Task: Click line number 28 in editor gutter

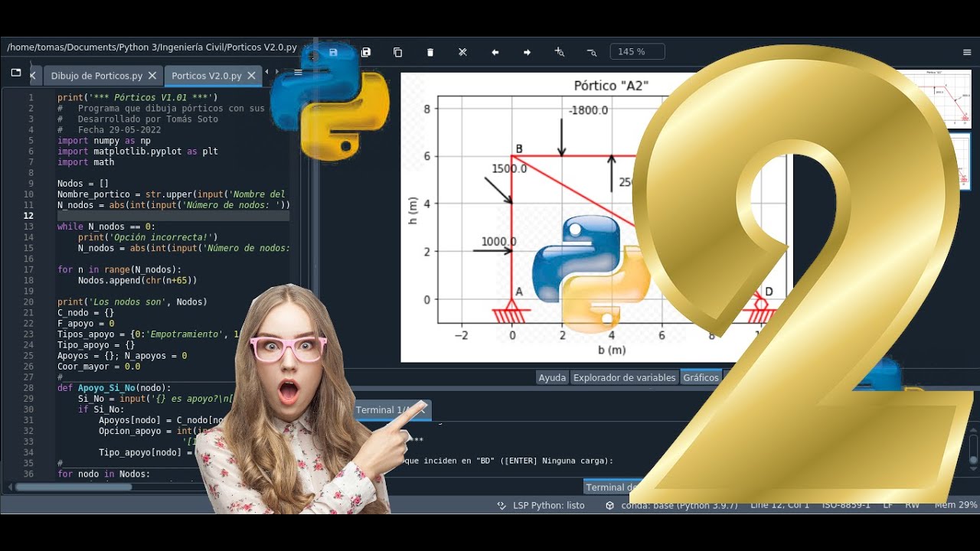Action: pos(29,388)
